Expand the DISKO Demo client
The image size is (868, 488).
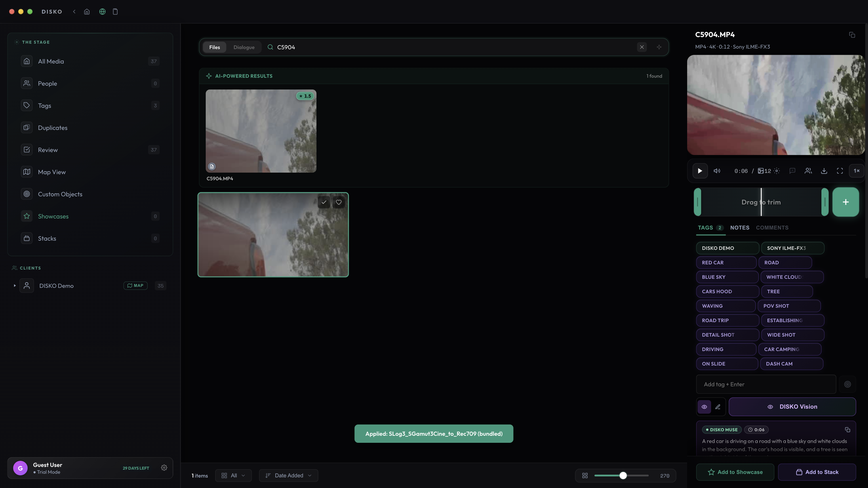tap(15, 286)
